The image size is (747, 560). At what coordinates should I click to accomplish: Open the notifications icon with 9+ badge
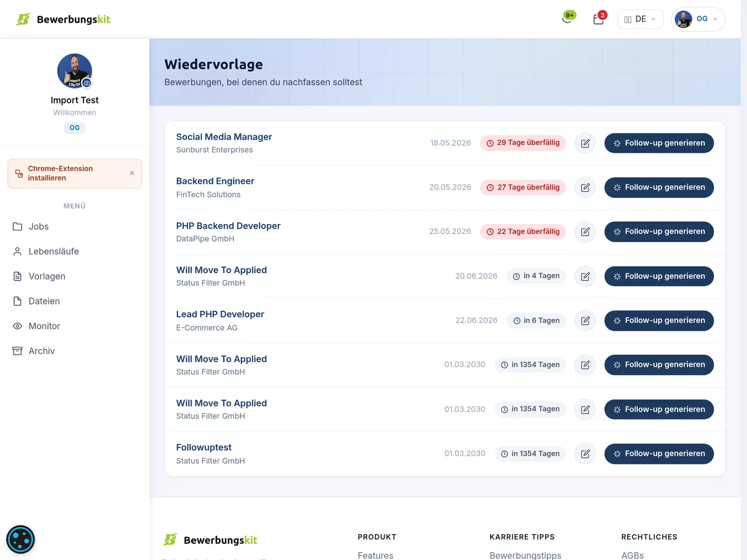coord(567,19)
